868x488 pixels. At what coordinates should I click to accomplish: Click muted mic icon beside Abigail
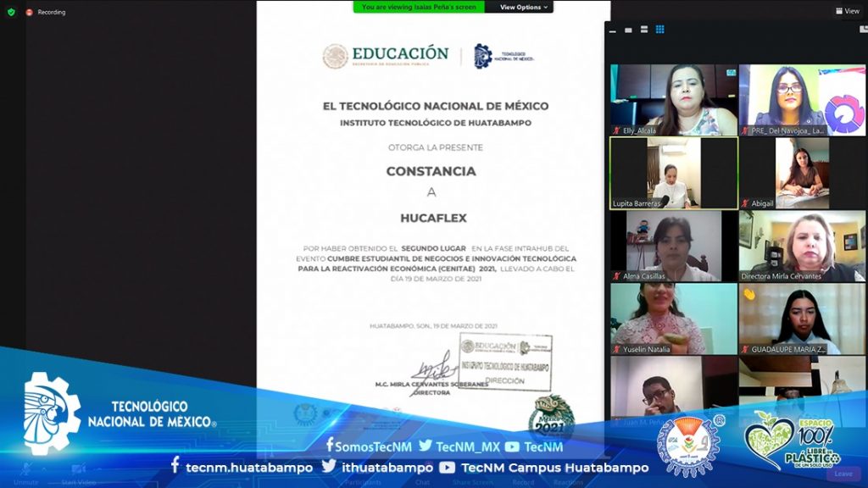pos(744,203)
